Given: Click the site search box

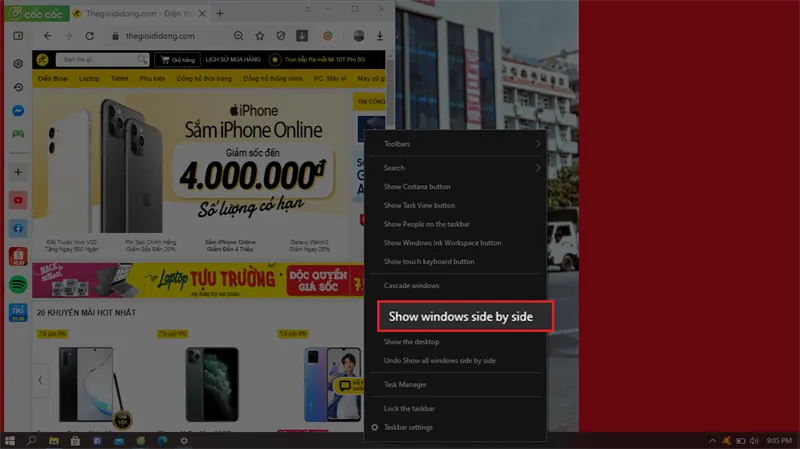Looking at the screenshot, I should click(102, 60).
